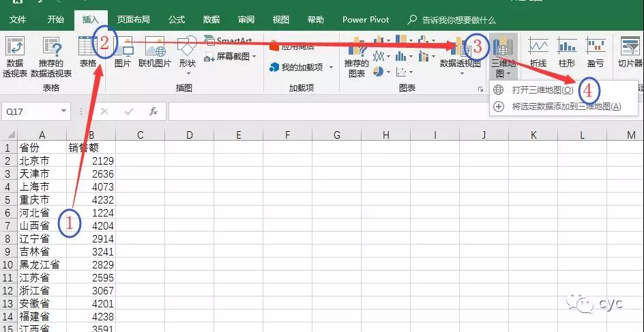Click into the formula bar input
Screen dimensions: 644x332
[406, 111]
